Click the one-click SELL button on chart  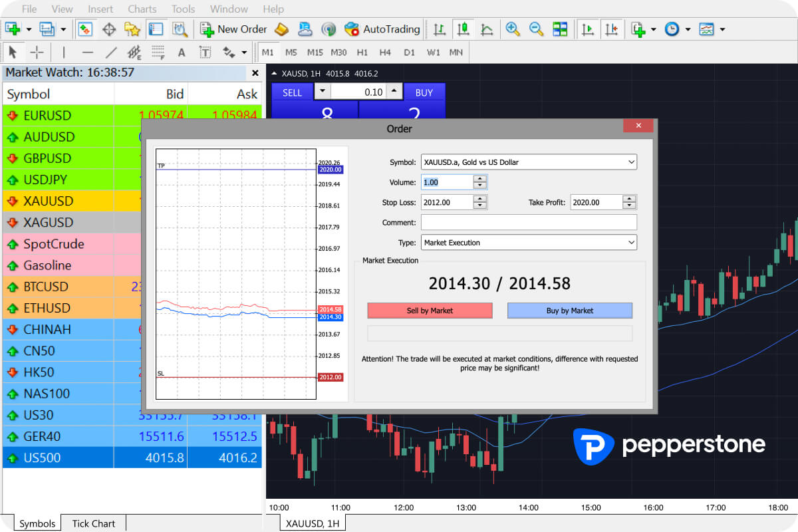click(x=292, y=92)
